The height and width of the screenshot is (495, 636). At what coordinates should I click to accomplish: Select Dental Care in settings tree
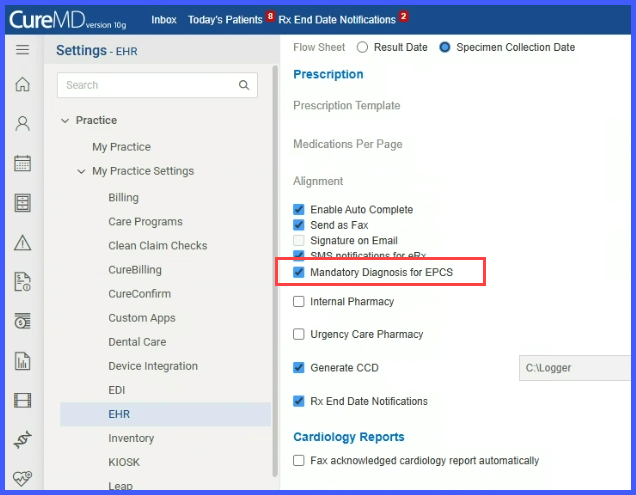click(137, 342)
